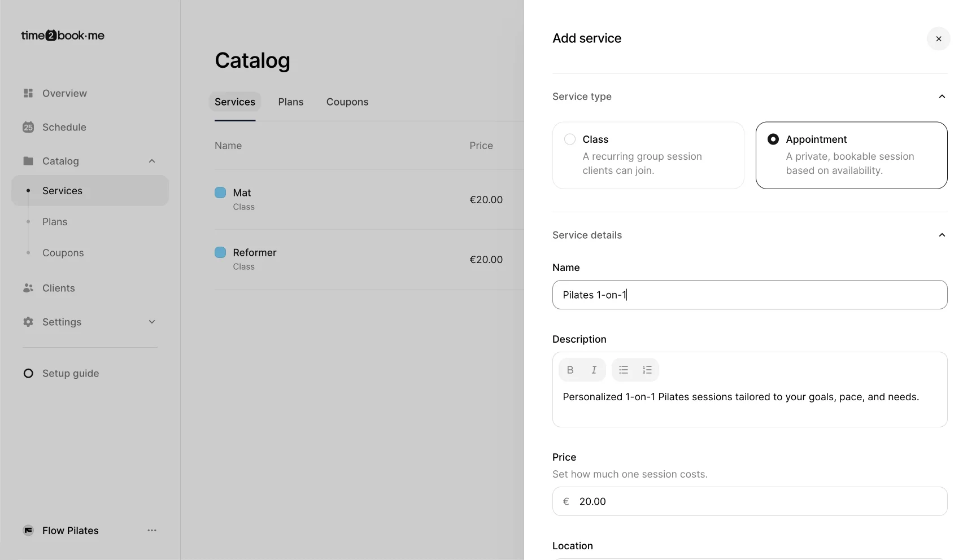Click the Schedule calendar icon
Screen dimensions: 976x560
[28, 127]
